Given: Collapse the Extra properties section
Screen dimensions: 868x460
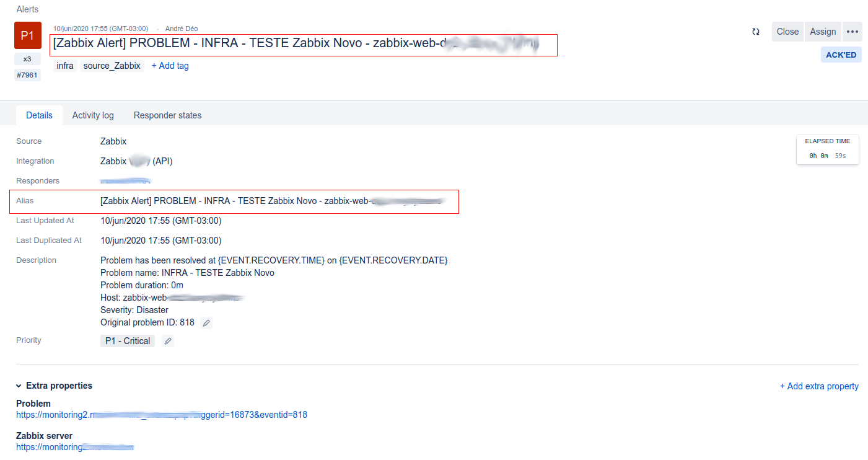Looking at the screenshot, I should click(x=19, y=386).
